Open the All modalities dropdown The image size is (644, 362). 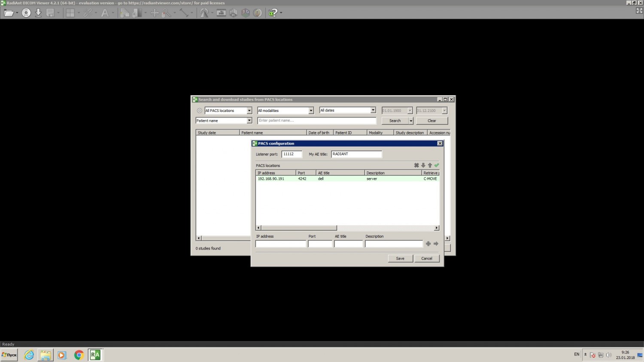point(311,111)
